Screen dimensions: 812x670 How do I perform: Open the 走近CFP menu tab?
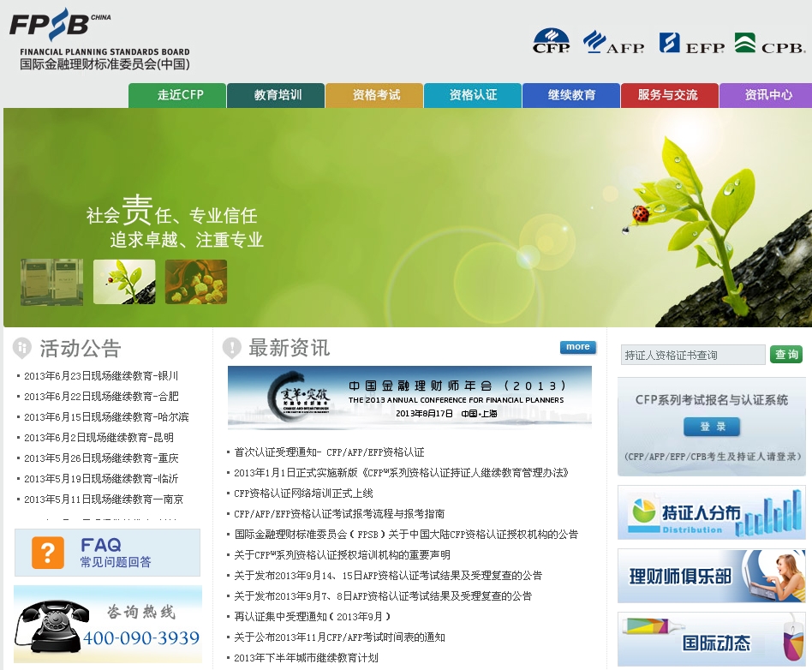(x=177, y=95)
